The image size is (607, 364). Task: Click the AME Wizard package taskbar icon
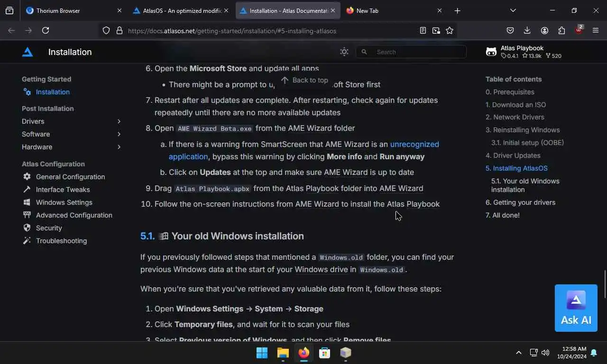point(345,353)
